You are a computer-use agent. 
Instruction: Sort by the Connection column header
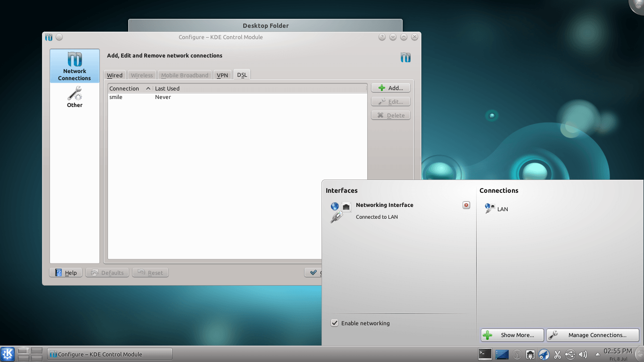pos(130,89)
